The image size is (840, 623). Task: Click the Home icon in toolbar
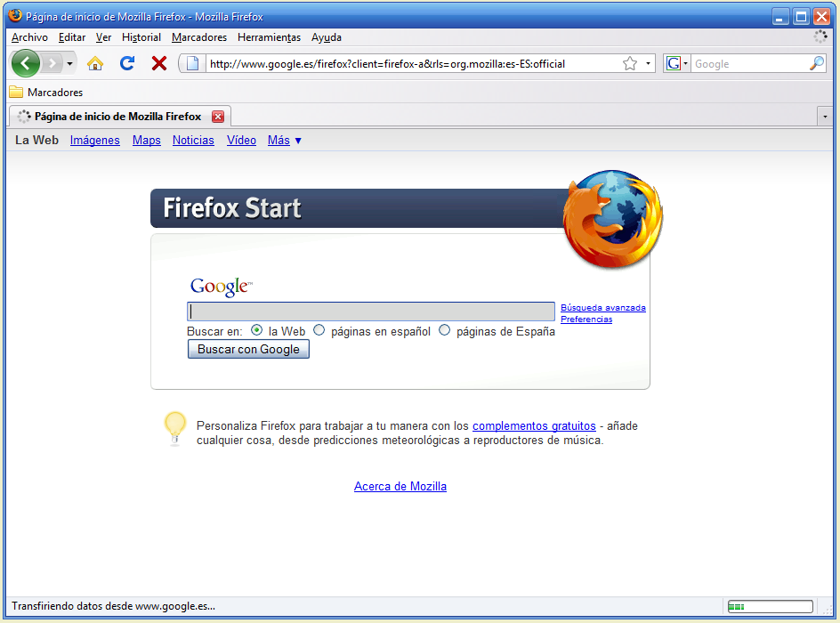[x=95, y=63]
